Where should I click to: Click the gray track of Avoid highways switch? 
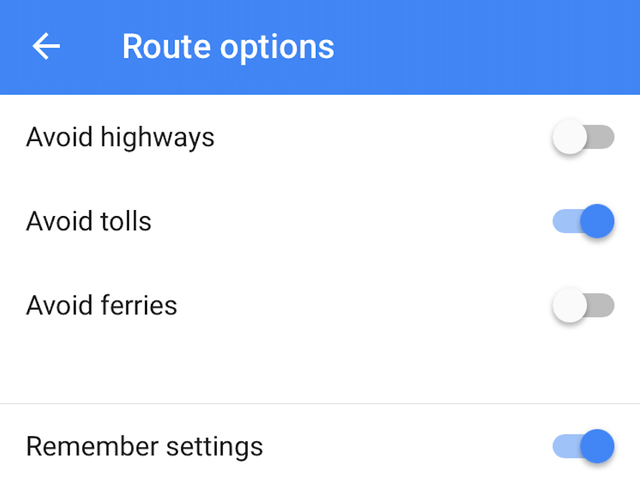pyautogui.click(x=603, y=138)
